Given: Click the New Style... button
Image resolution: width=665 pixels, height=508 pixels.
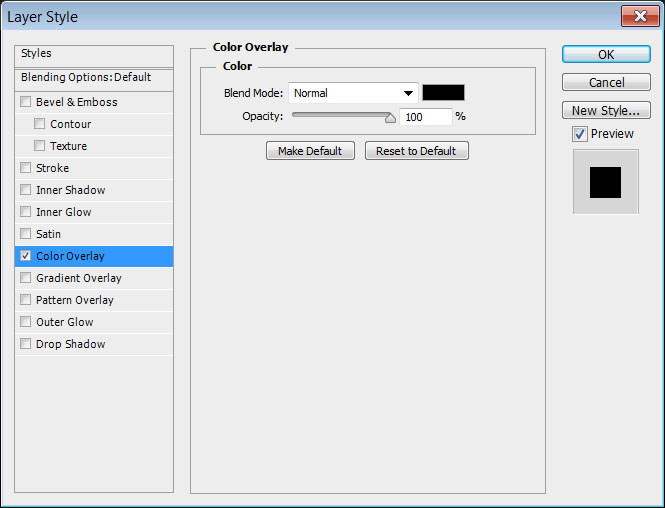Looking at the screenshot, I should (x=606, y=110).
